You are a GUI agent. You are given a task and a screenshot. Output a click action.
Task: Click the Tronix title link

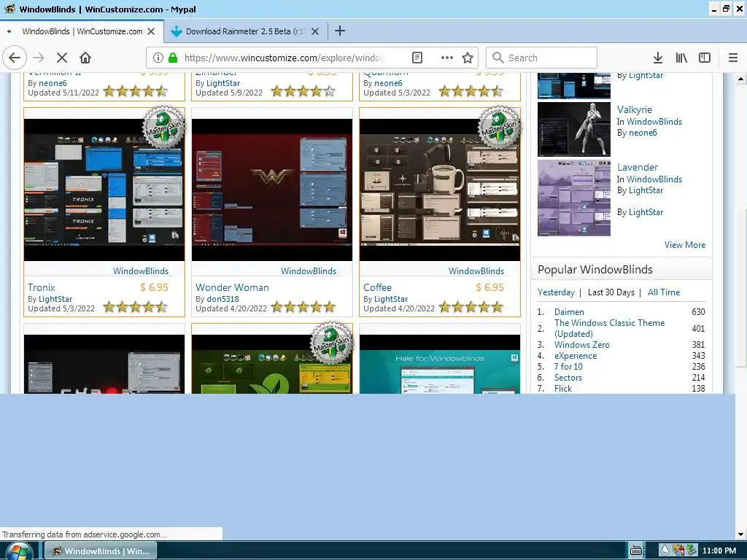tap(42, 287)
